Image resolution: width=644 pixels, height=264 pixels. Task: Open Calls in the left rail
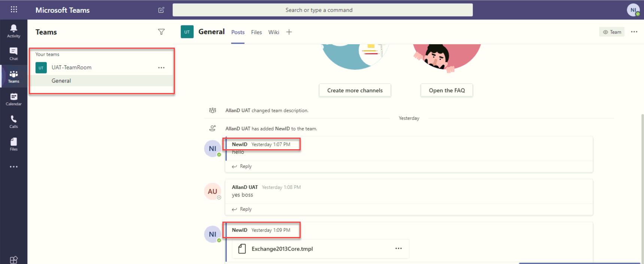point(13,121)
